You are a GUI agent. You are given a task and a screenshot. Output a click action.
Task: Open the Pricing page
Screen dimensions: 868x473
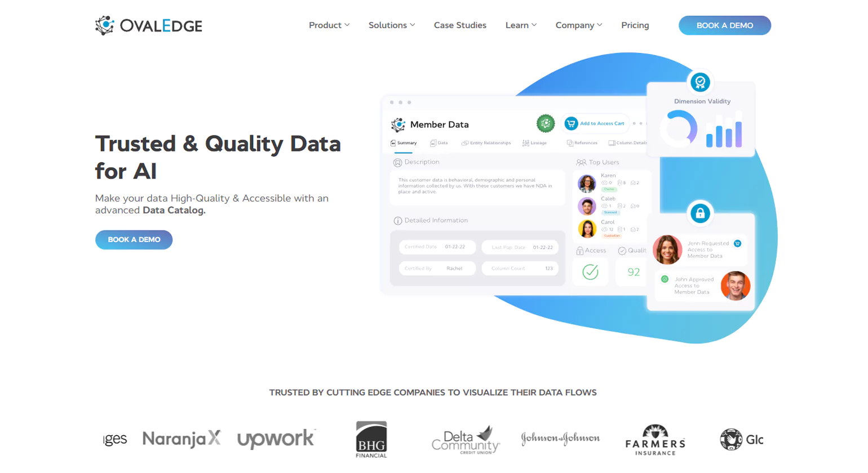tap(635, 25)
